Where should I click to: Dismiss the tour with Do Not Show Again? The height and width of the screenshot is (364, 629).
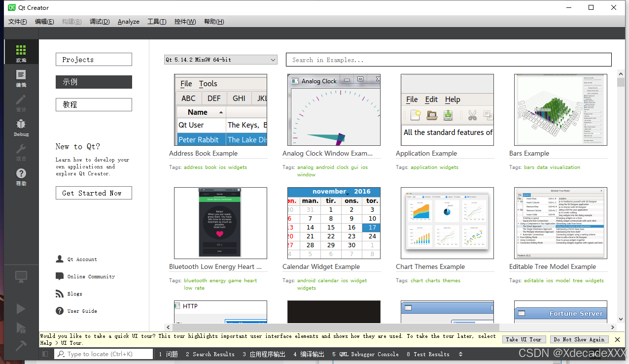click(579, 339)
